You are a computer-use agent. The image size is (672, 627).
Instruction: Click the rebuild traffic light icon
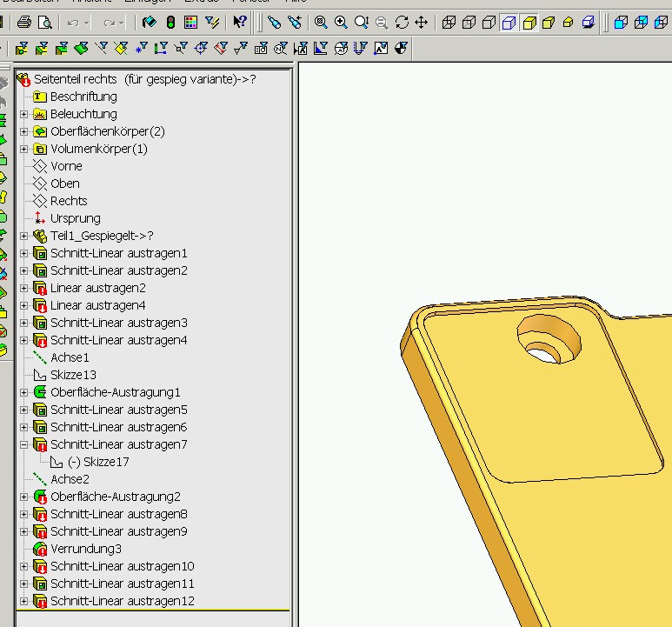click(x=170, y=23)
